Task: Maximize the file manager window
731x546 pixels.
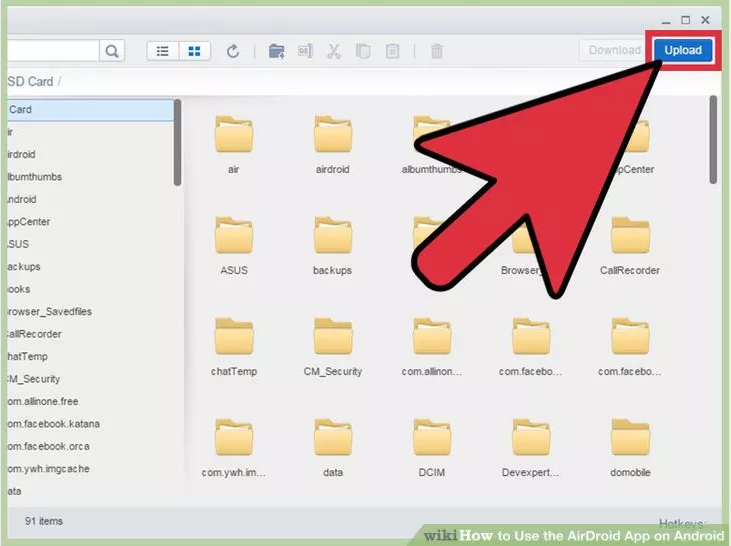Action: (x=685, y=20)
